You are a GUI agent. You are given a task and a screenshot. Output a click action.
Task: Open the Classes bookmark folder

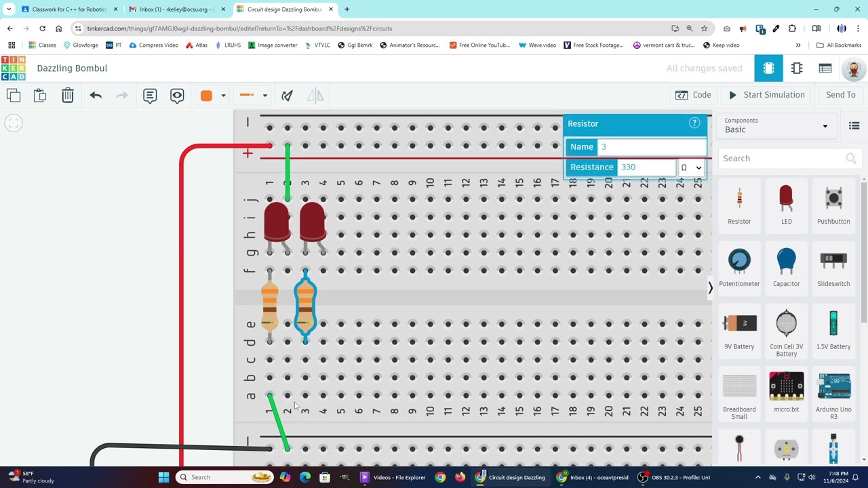[x=42, y=45]
